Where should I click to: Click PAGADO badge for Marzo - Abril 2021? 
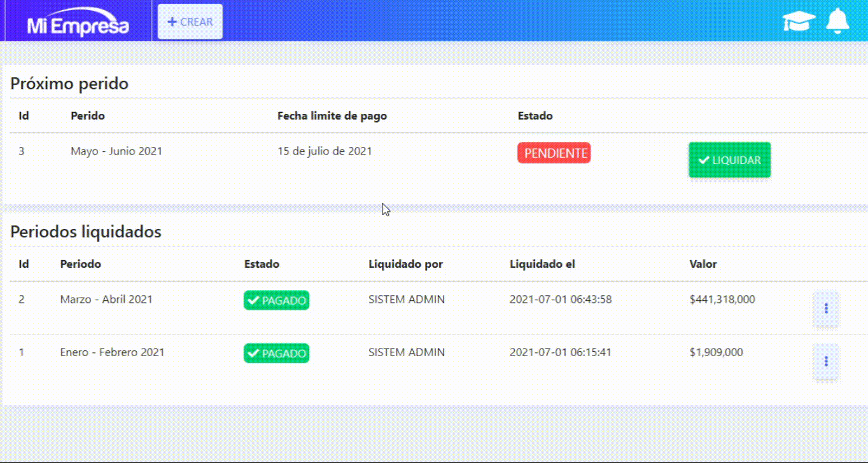(x=276, y=301)
